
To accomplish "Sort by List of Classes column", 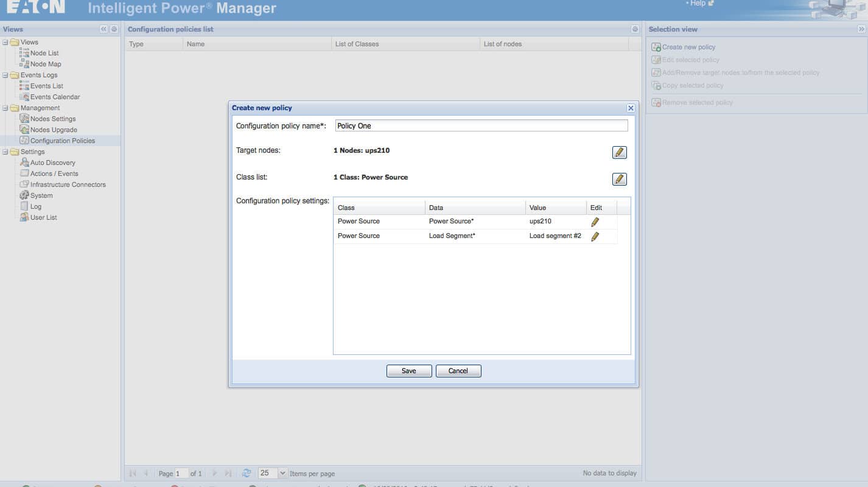I will 405,44.
